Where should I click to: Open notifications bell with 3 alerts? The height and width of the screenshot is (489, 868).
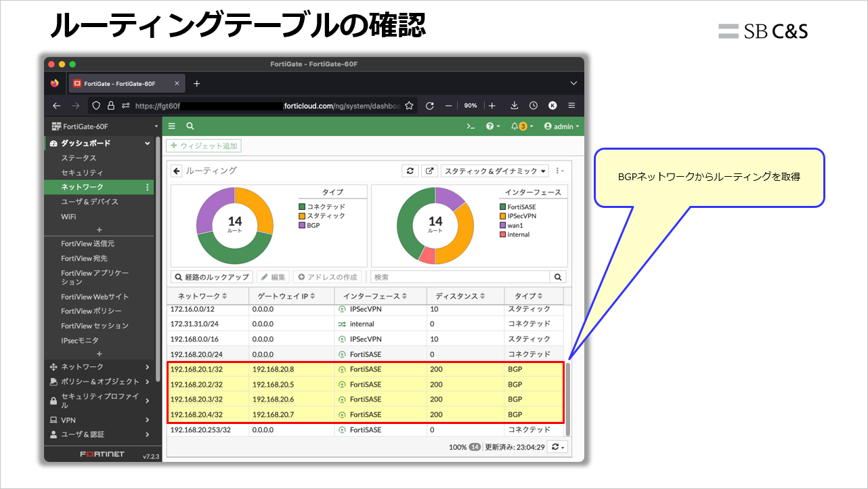click(521, 126)
